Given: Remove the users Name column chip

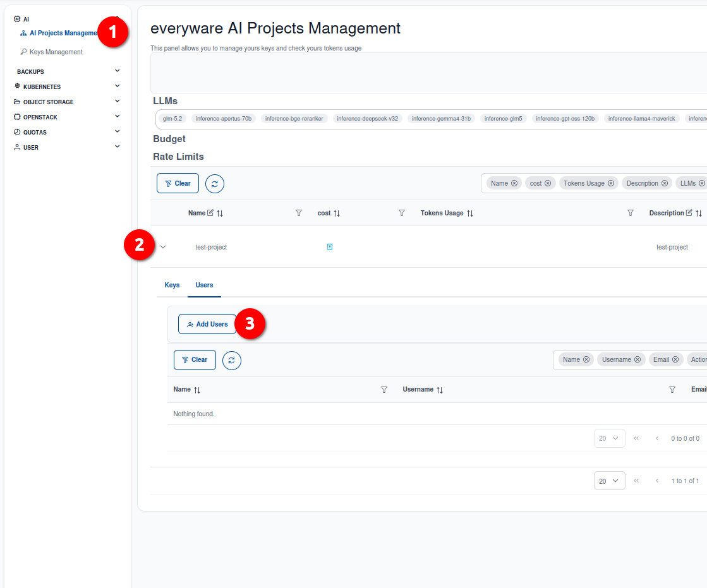Looking at the screenshot, I should pyautogui.click(x=586, y=359).
